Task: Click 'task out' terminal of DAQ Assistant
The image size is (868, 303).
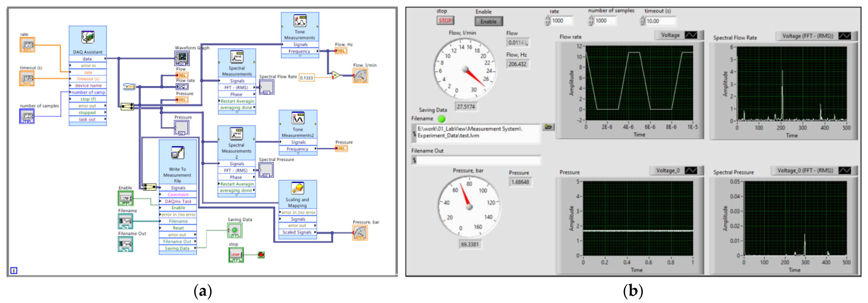Action: click(x=88, y=120)
